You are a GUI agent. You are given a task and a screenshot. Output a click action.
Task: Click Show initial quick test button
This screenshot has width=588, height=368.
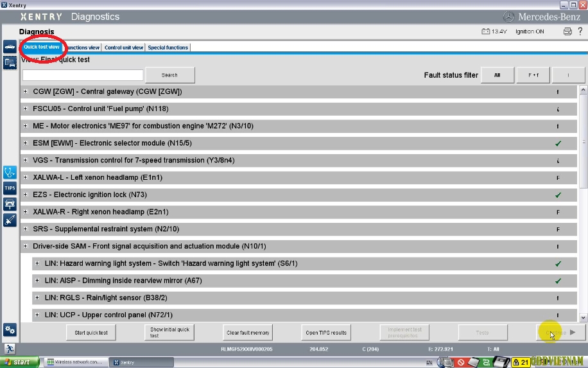(x=169, y=333)
